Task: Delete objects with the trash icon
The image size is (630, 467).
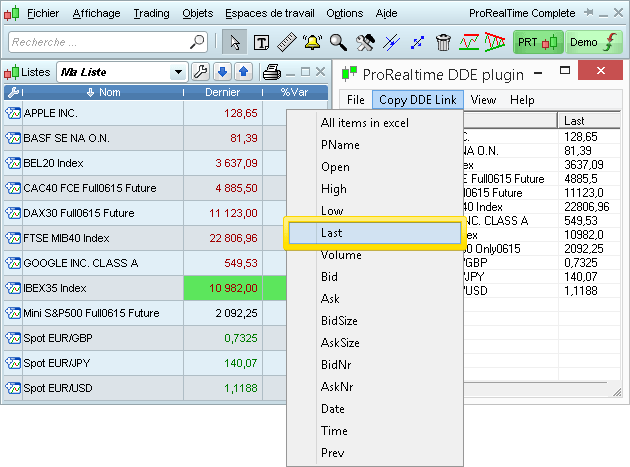Action: click(444, 42)
